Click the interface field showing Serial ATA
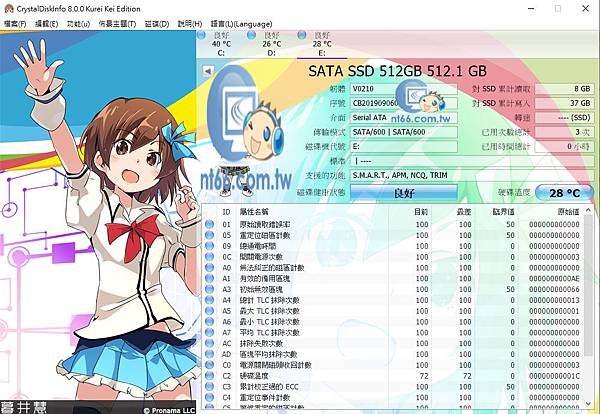The image size is (600, 414). (x=404, y=117)
